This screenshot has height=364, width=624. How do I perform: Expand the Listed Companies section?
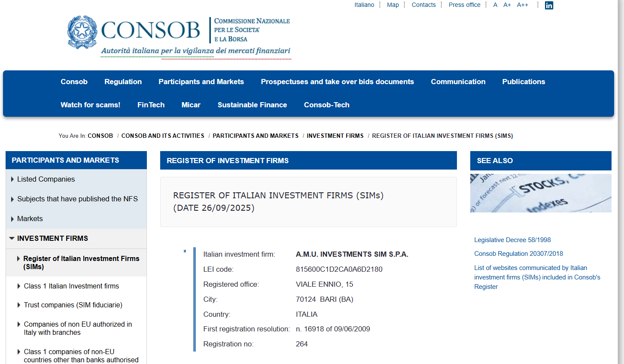point(46,179)
